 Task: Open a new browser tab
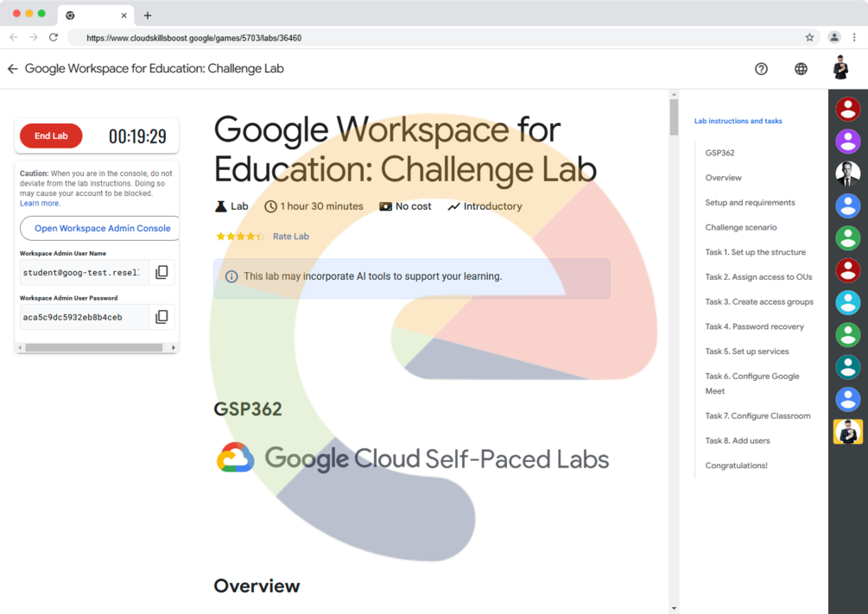147,16
